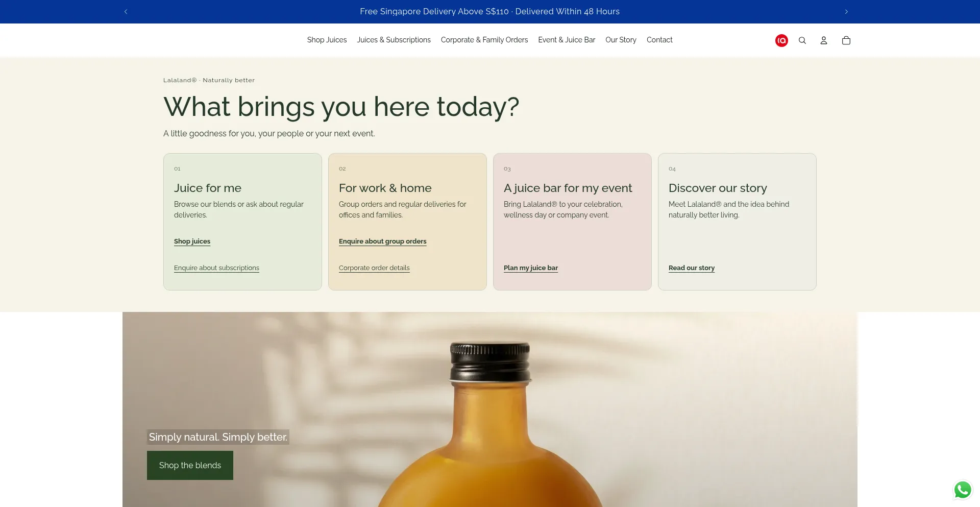Open site search magnifier icon
Viewport: 980px width, 507px height.
(x=802, y=40)
